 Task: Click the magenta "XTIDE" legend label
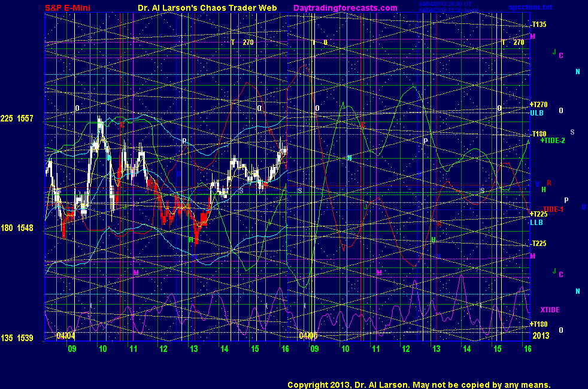click(x=550, y=310)
